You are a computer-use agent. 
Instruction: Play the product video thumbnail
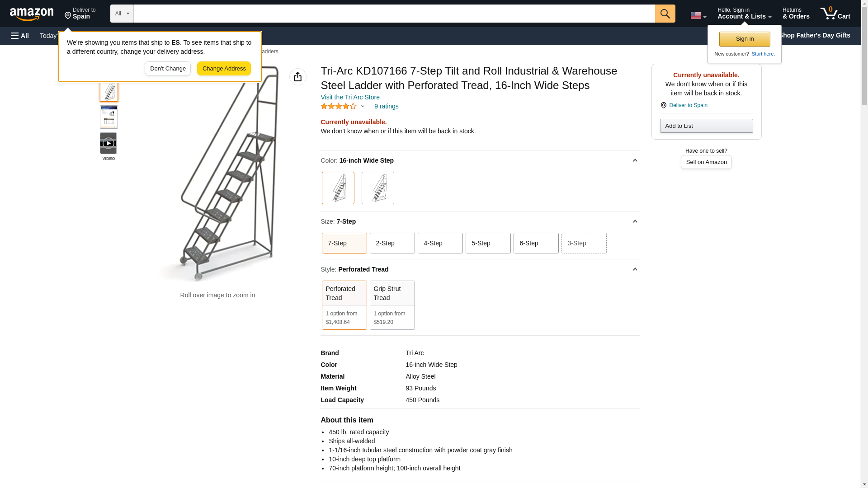click(x=108, y=143)
